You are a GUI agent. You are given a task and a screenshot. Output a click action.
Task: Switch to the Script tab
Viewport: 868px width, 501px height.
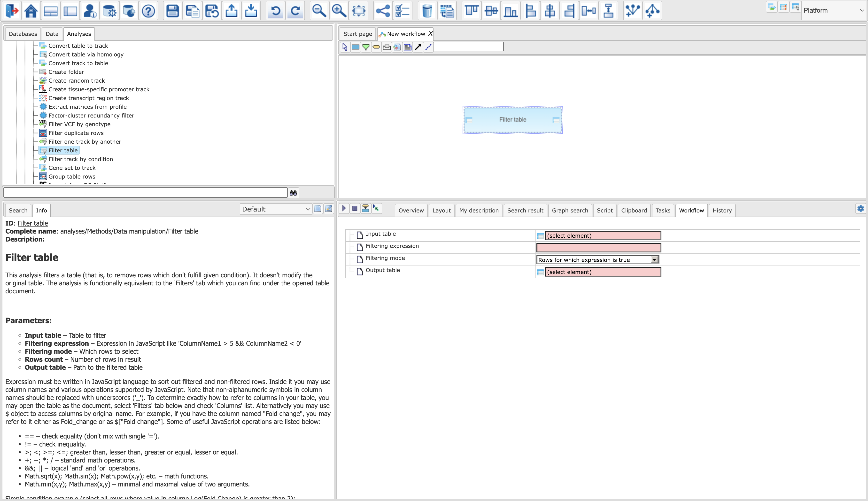(x=604, y=210)
